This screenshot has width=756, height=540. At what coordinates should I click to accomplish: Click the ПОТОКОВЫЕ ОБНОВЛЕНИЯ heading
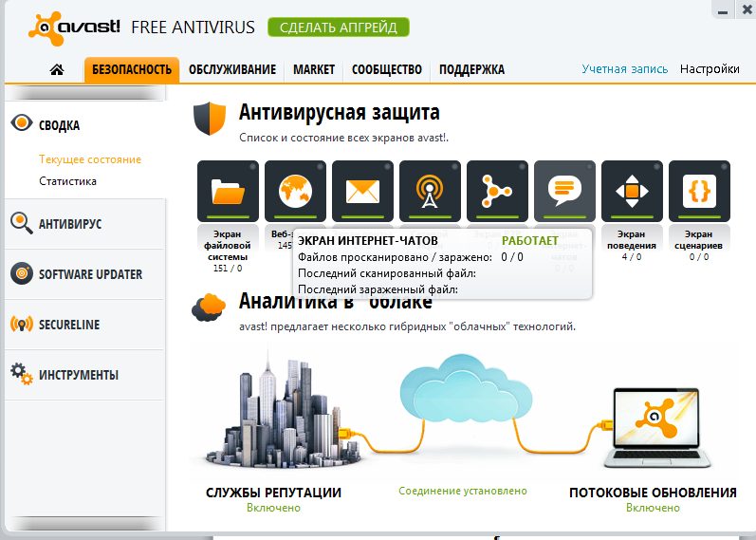pos(653,493)
